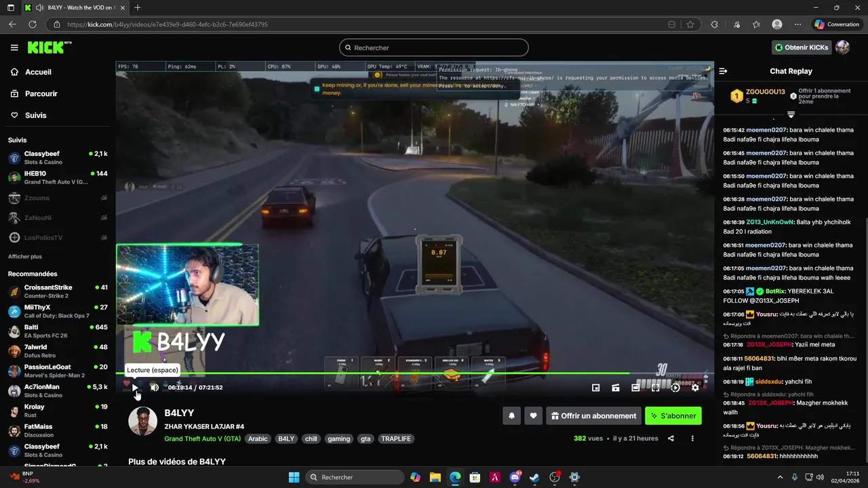Expand followed list with Afficher plus
Screen dimensions: 868x488
tap(25, 257)
